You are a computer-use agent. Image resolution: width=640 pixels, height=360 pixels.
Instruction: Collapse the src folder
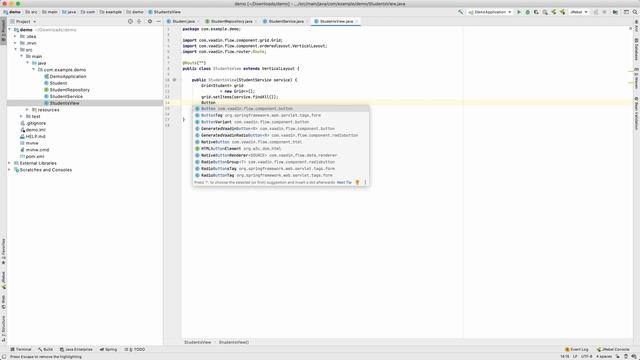click(16, 49)
